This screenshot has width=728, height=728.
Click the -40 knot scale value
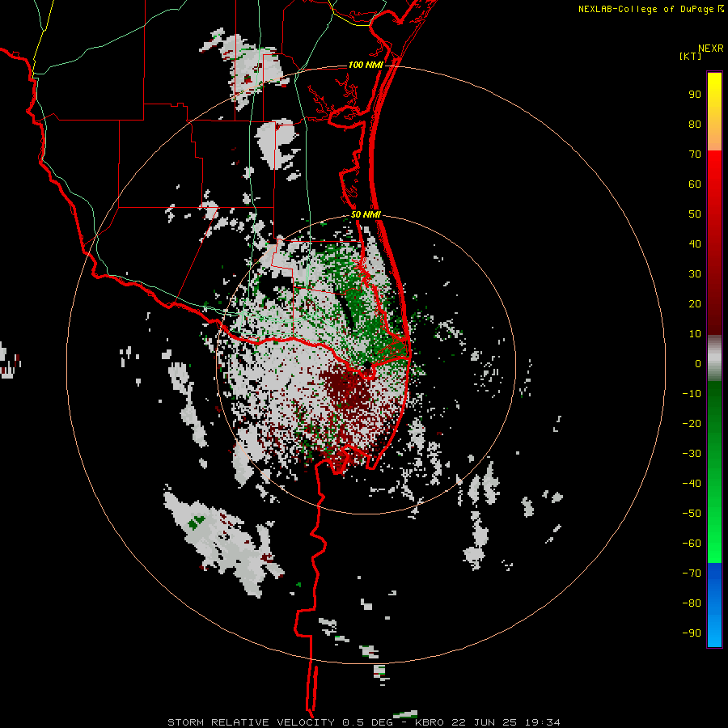692,484
